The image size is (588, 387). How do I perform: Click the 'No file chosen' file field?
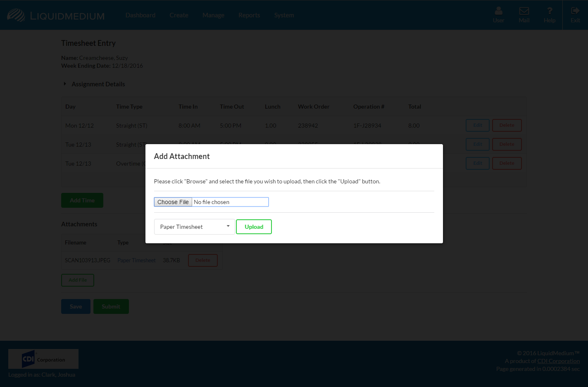click(230, 202)
